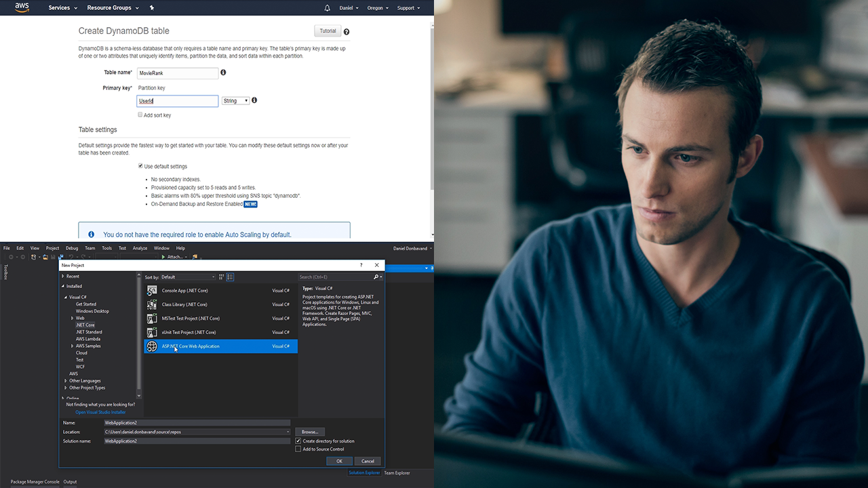Uncheck Create directory for solution
The height and width of the screenshot is (488, 868).
298,441
